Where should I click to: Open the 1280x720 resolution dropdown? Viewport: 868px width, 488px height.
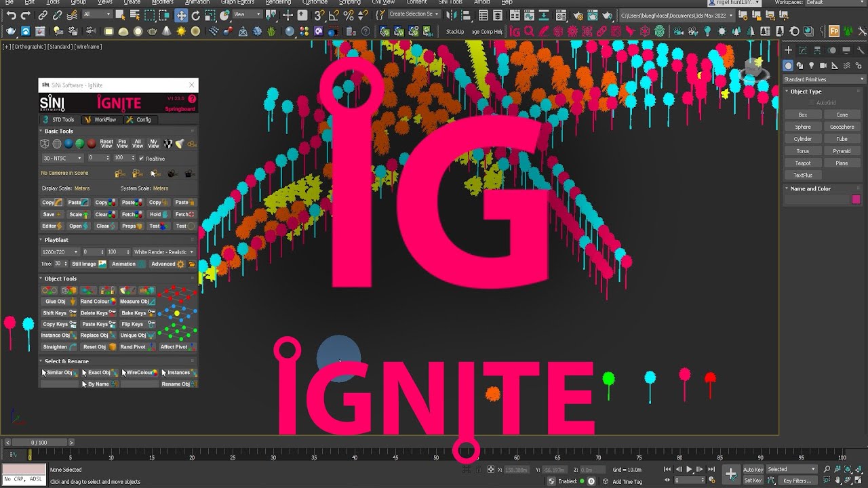point(60,252)
